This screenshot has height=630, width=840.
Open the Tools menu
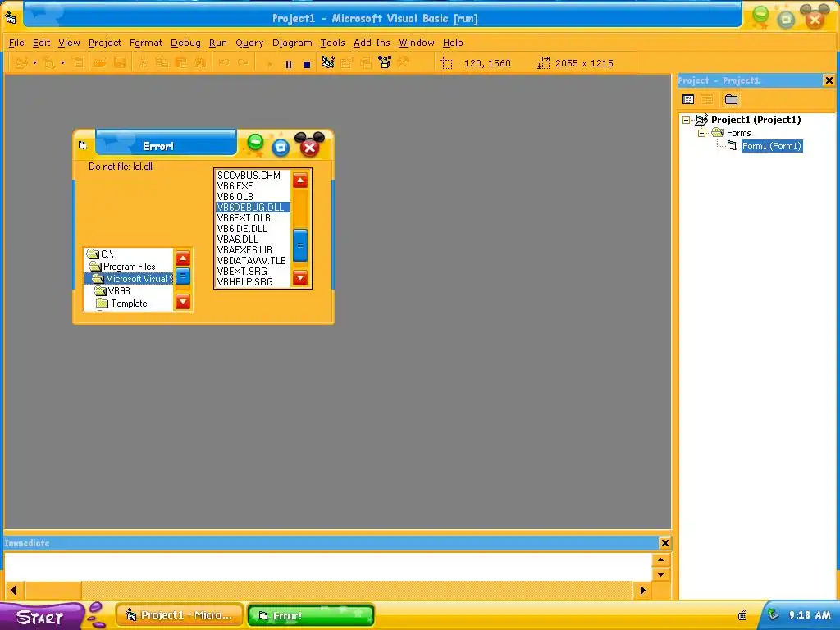[x=333, y=43]
